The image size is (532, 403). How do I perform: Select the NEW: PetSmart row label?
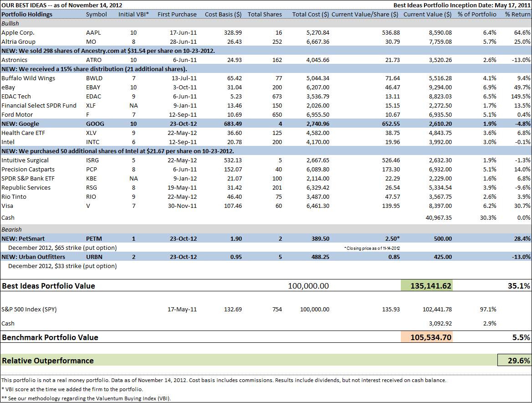pyautogui.click(x=23, y=238)
